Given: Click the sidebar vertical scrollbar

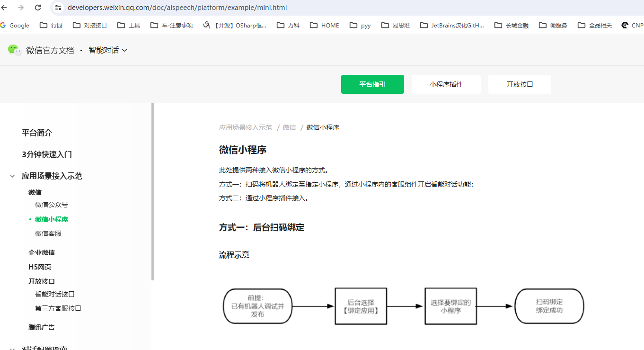Looking at the screenshot, I should (153, 192).
